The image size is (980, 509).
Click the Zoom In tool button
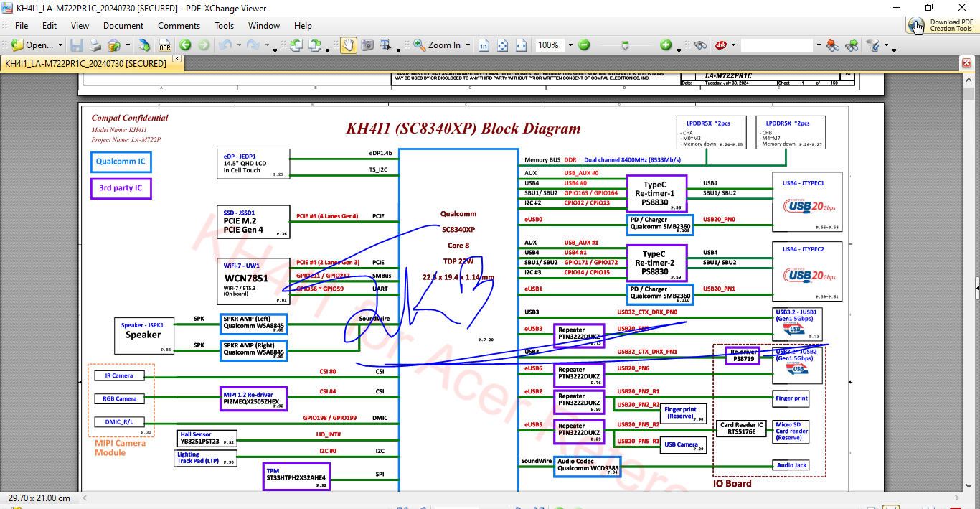pos(437,45)
